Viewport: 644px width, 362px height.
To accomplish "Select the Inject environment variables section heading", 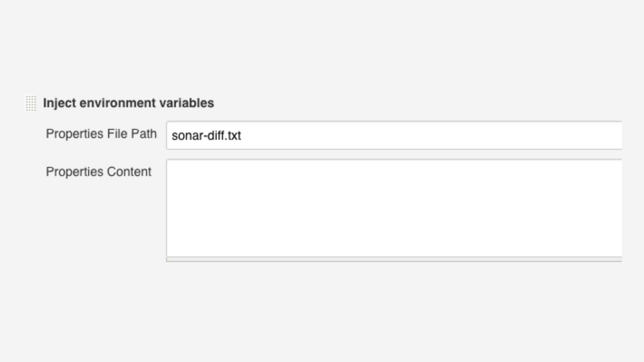I will [x=128, y=103].
